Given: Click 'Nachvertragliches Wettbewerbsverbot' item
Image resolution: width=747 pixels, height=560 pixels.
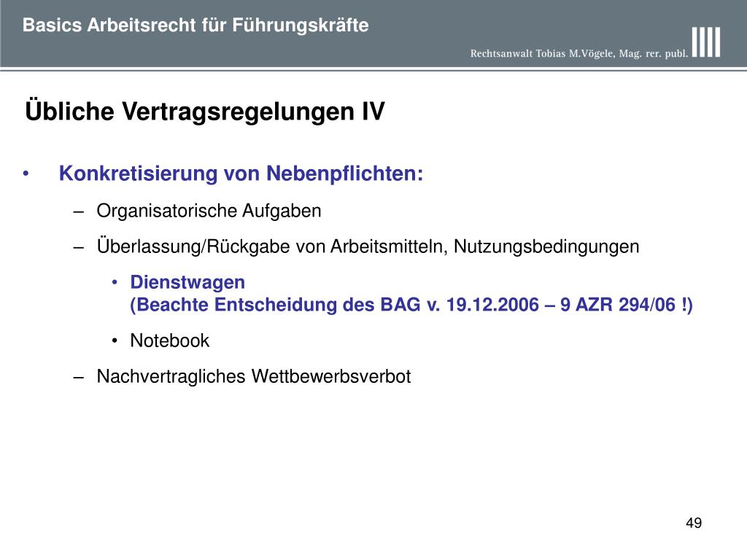Looking at the screenshot, I should [253, 376].
